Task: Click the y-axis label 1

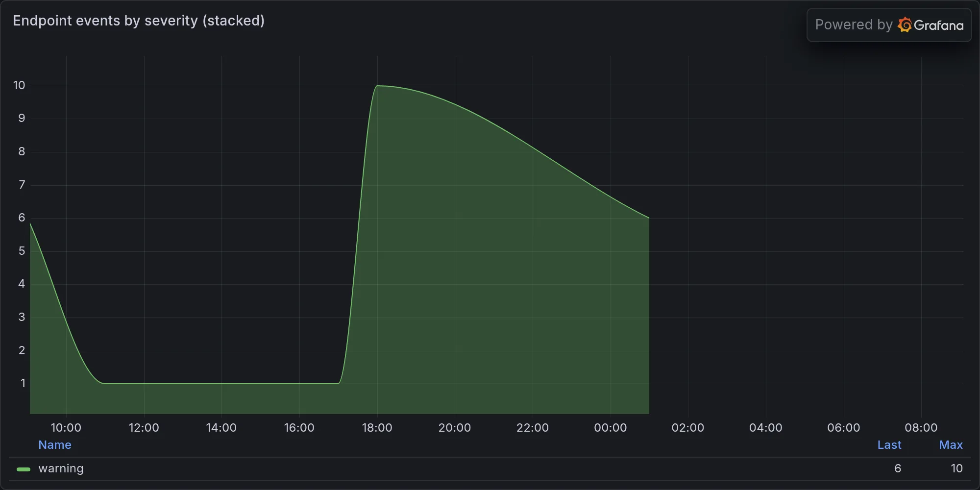Action: 23,383
